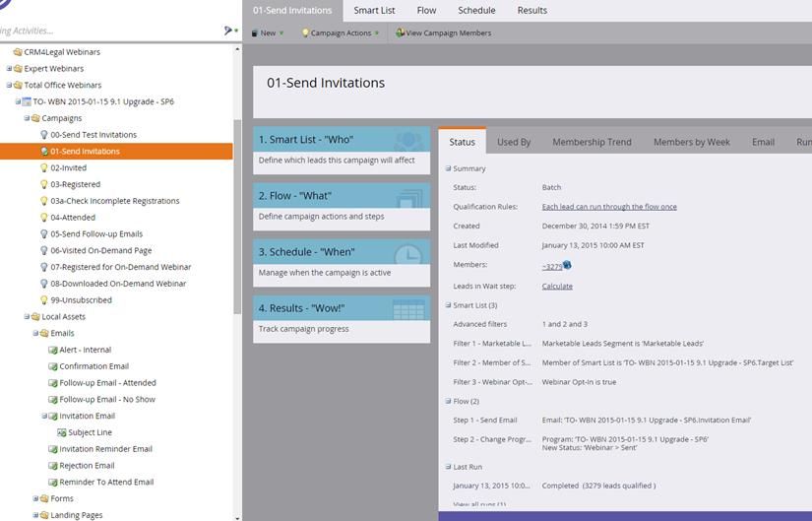Viewport: 812px width, 521px height.
Task: Open the 'Each lead can run through' link
Action: point(609,207)
